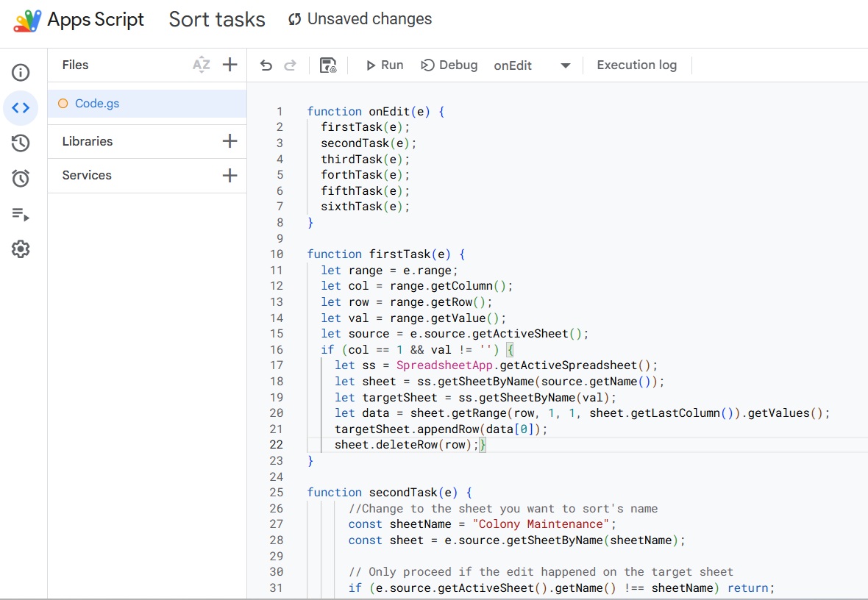868x600 pixels.
Task: Click the orange unsaved dot beside Code.gs
Action: pos(63,104)
